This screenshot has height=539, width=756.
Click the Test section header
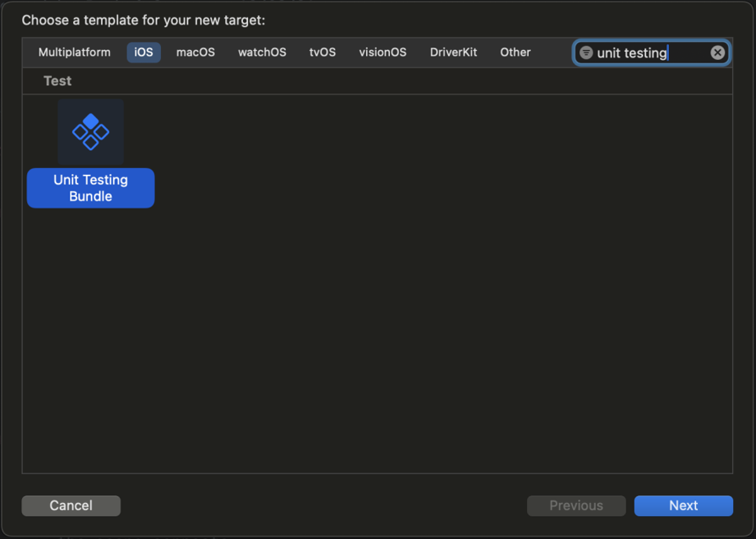click(57, 81)
